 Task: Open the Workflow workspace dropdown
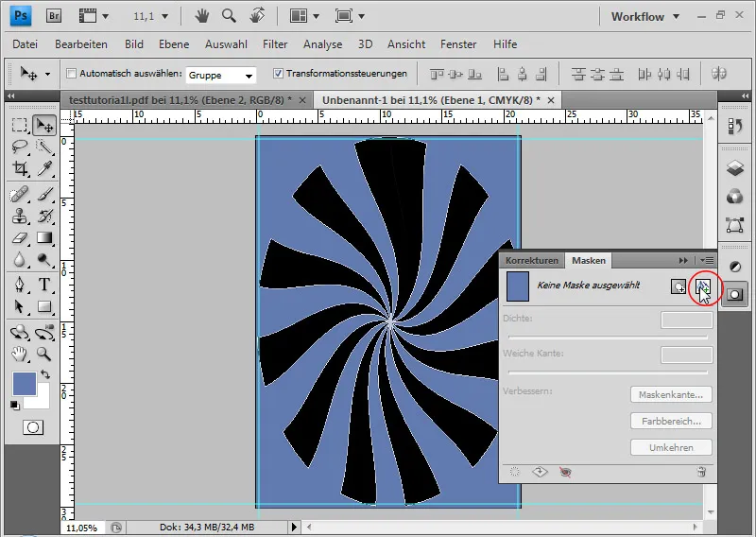coord(644,16)
